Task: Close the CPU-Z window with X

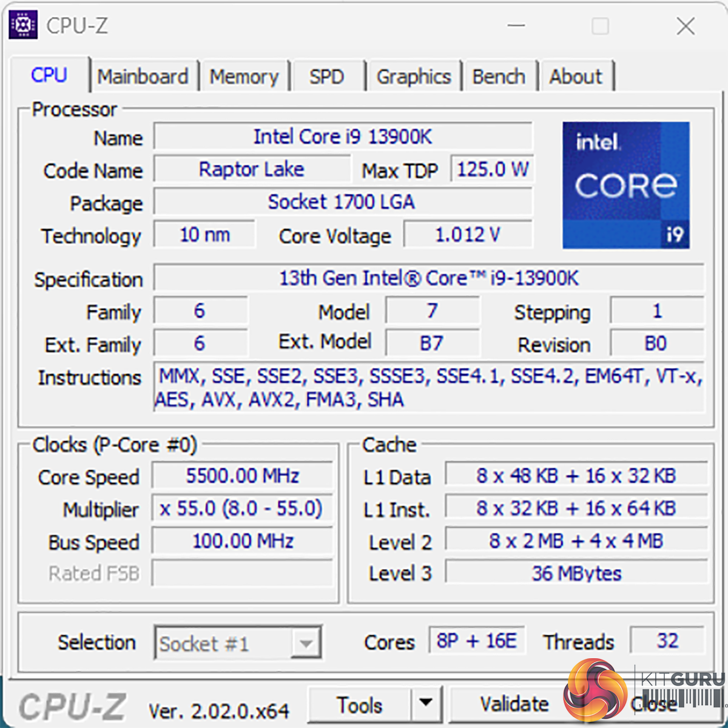Action: (x=686, y=26)
